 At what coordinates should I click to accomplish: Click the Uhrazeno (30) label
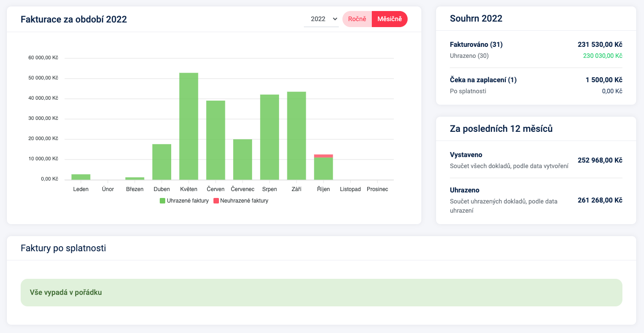(469, 56)
